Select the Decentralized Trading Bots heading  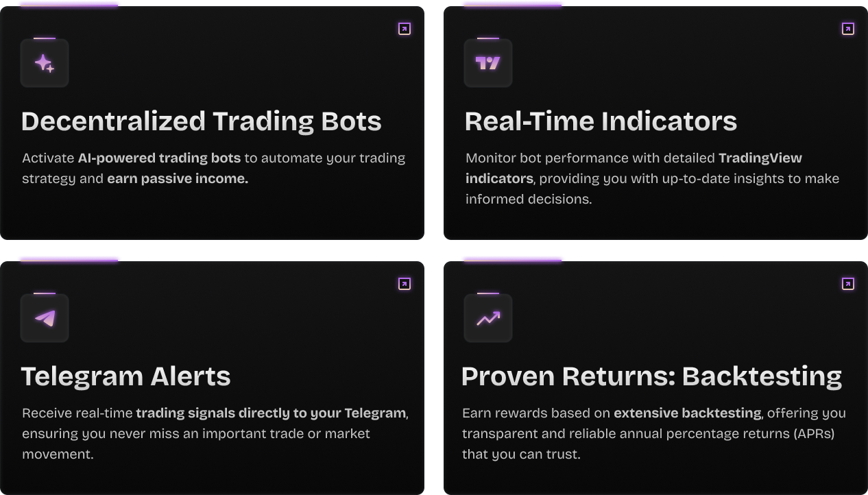pyautogui.click(x=201, y=121)
